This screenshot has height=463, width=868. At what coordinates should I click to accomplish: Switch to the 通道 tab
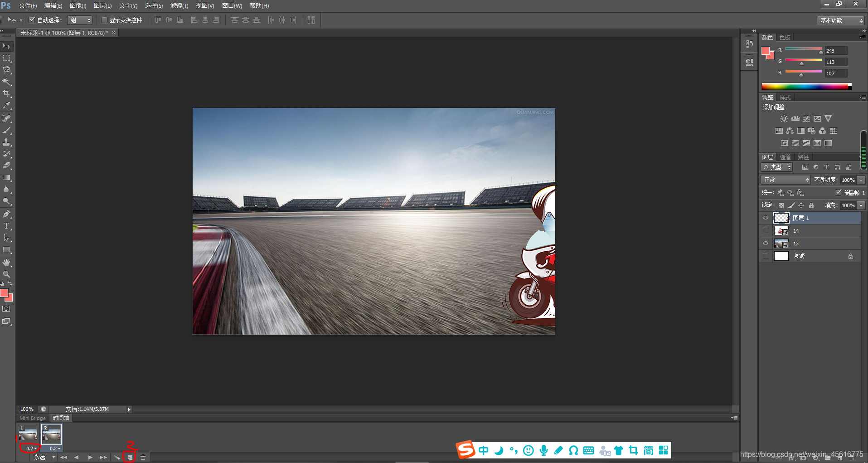(x=785, y=157)
